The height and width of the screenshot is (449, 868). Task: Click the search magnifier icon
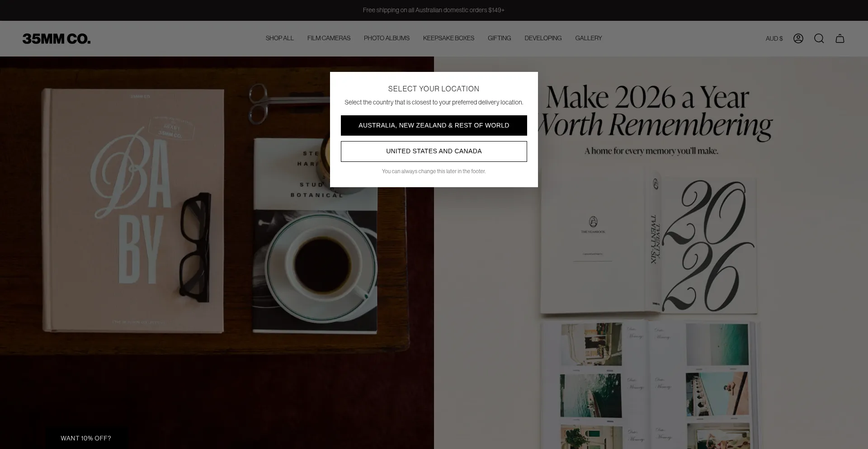(819, 38)
